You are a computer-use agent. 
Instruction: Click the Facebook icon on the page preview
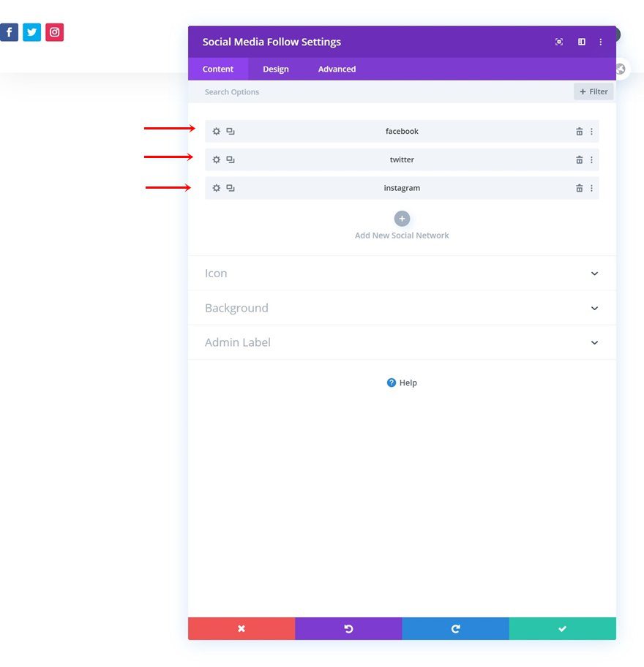(9, 32)
